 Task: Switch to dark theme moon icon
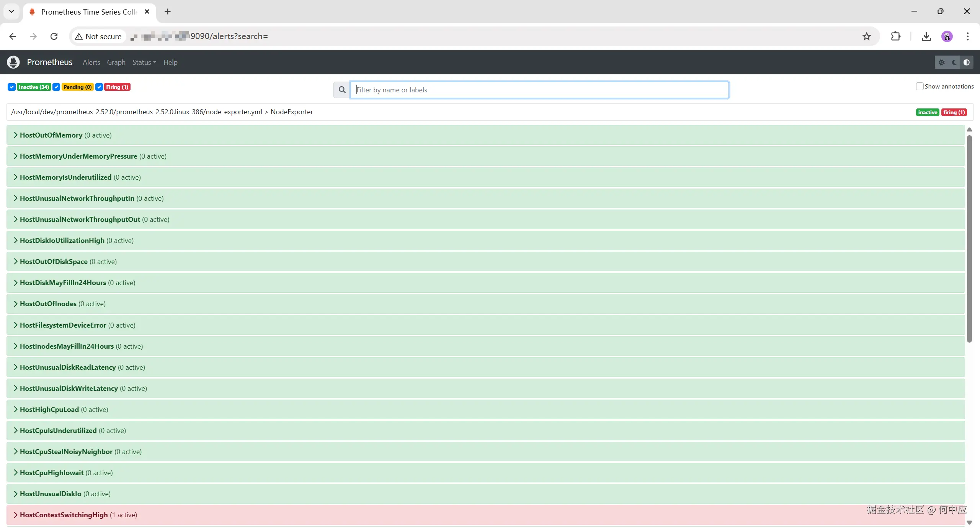pos(954,62)
